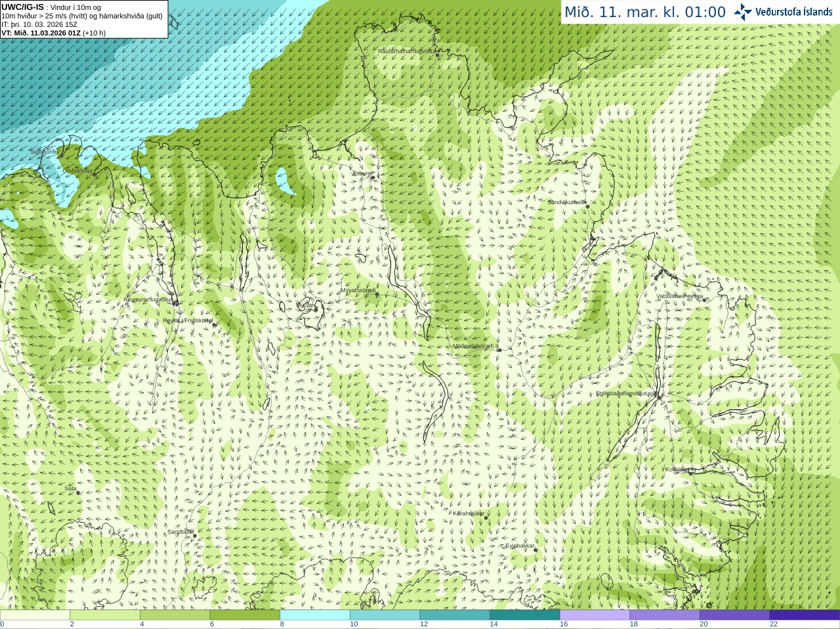Click the 16–18 m/s lavender legend swatch
840x629 pixels.
coord(595,615)
